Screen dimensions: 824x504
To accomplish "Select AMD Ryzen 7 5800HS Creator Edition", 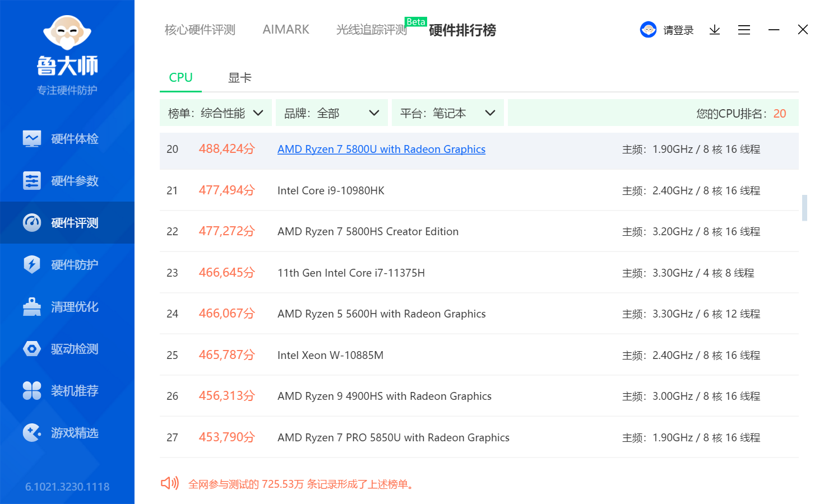I will pyautogui.click(x=479, y=231).
